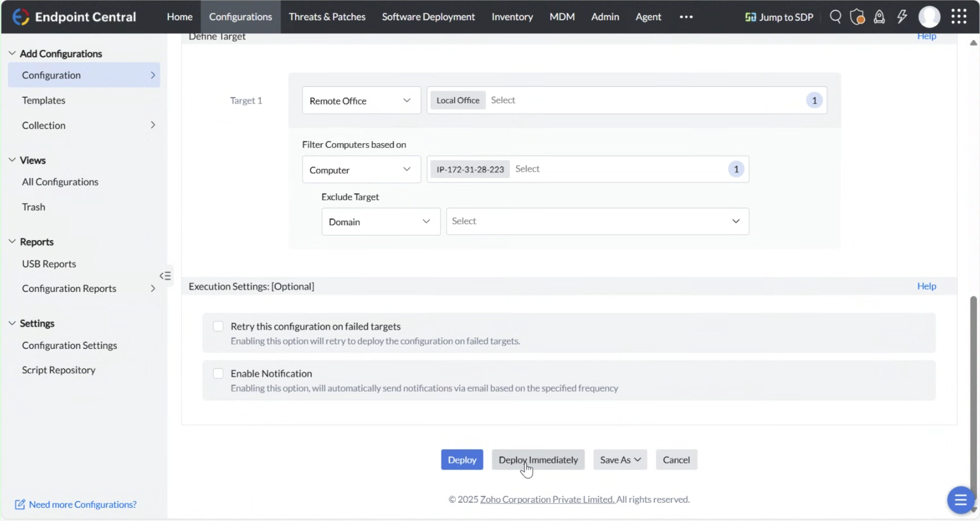
Task: Go to Threats & Patches tab
Action: (x=327, y=17)
